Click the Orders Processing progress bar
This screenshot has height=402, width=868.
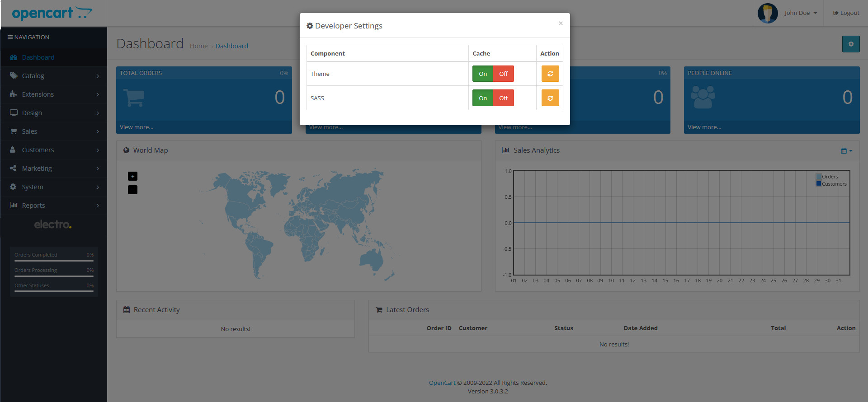(x=54, y=276)
